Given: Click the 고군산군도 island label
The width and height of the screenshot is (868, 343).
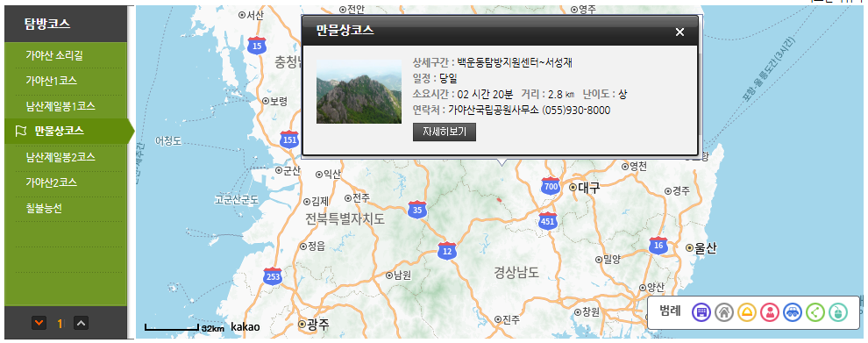Looking at the screenshot, I should [x=237, y=199].
